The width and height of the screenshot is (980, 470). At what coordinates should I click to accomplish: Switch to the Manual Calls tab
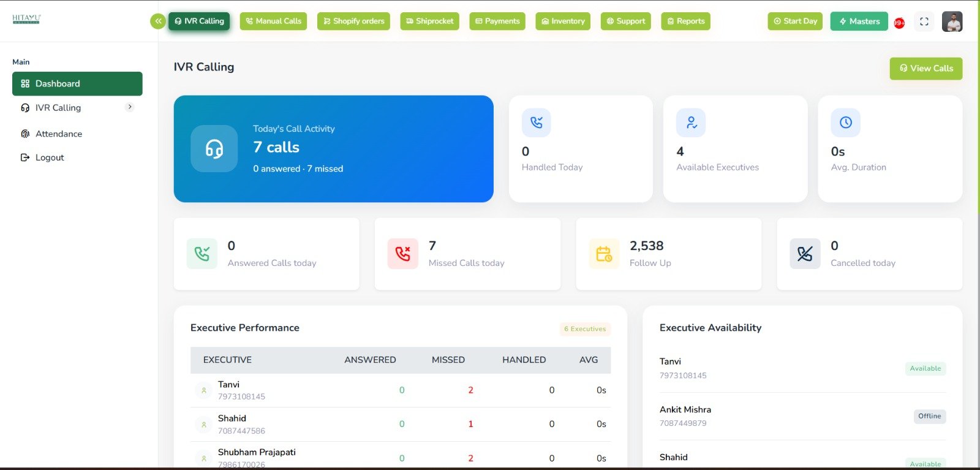click(273, 21)
